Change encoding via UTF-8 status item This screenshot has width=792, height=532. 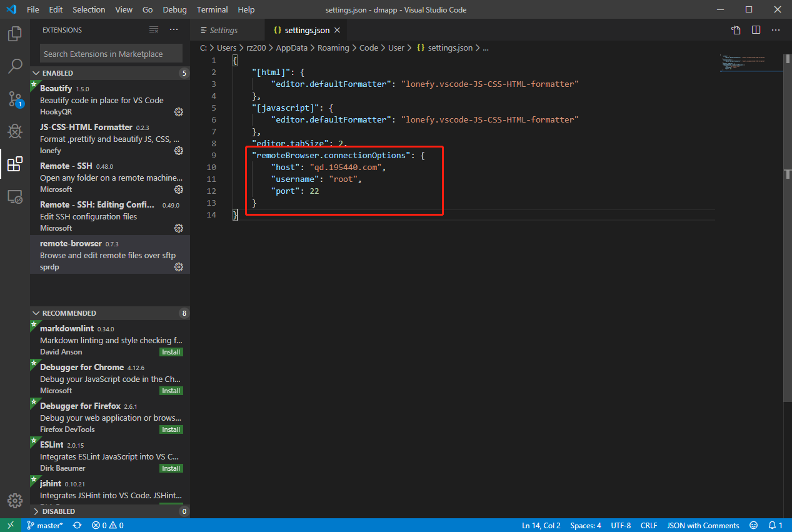click(621, 526)
